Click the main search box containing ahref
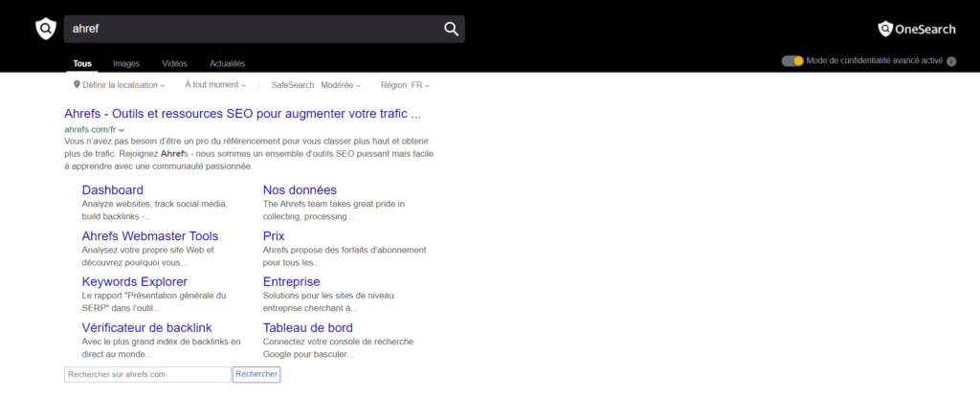Viewport: 980px width, 398px height. click(x=249, y=29)
